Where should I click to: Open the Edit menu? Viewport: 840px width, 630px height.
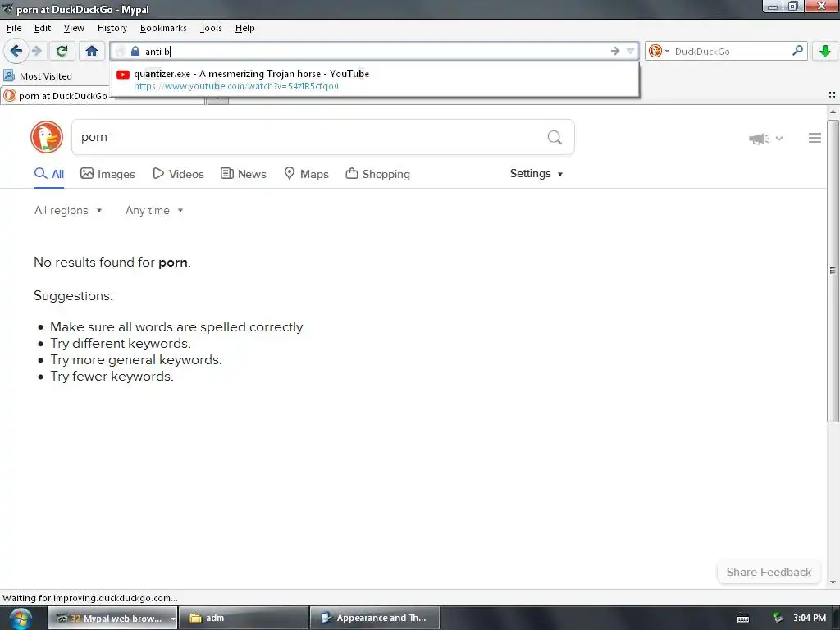click(x=43, y=28)
